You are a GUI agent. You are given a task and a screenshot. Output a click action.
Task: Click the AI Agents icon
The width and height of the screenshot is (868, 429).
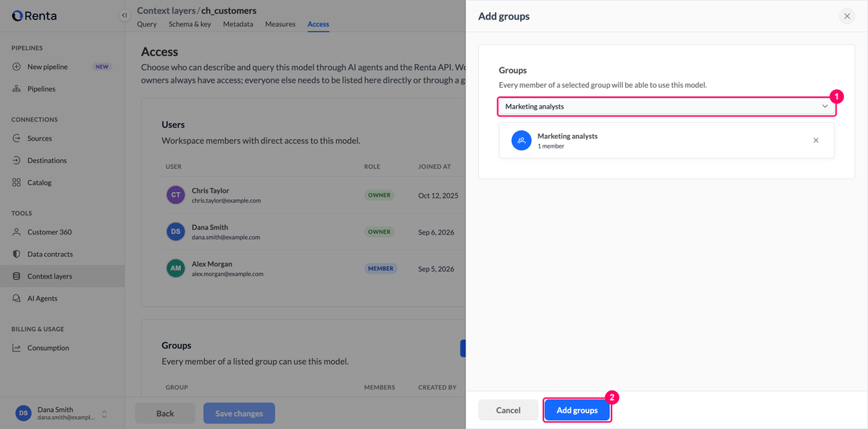(x=17, y=298)
